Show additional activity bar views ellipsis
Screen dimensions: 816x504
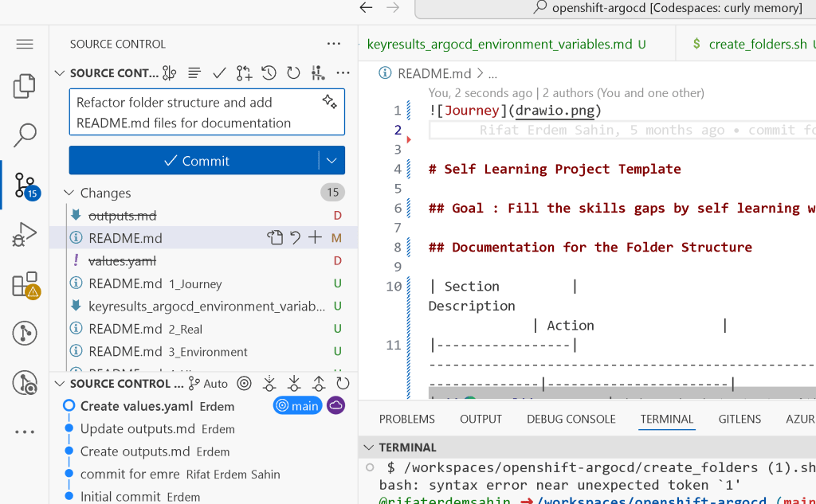[25, 432]
